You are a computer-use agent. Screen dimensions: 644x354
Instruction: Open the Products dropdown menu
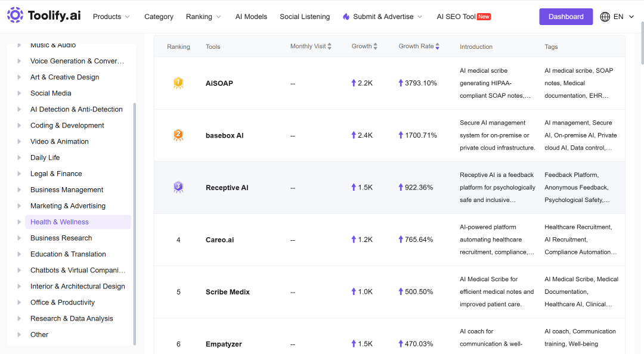coord(112,17)
